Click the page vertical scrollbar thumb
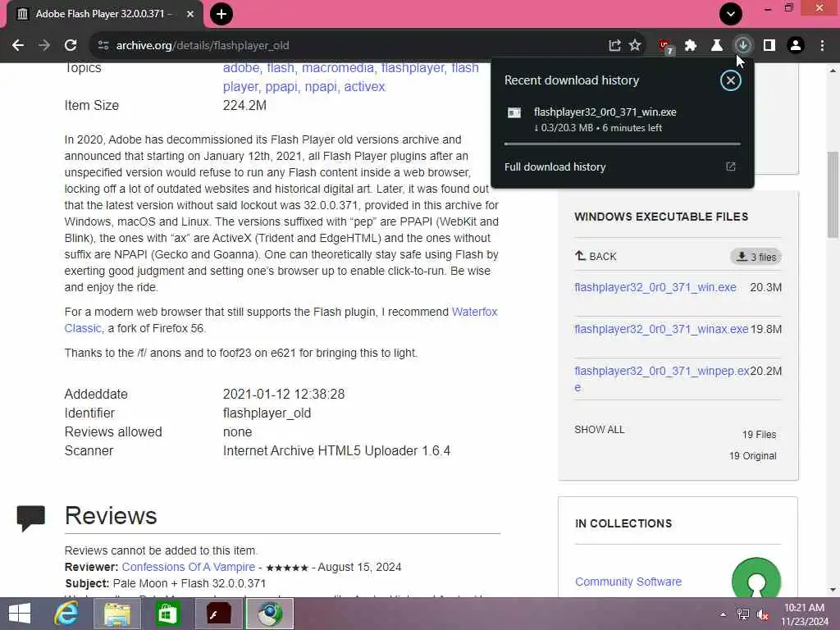840x630 pixels. tap(833, 194)
